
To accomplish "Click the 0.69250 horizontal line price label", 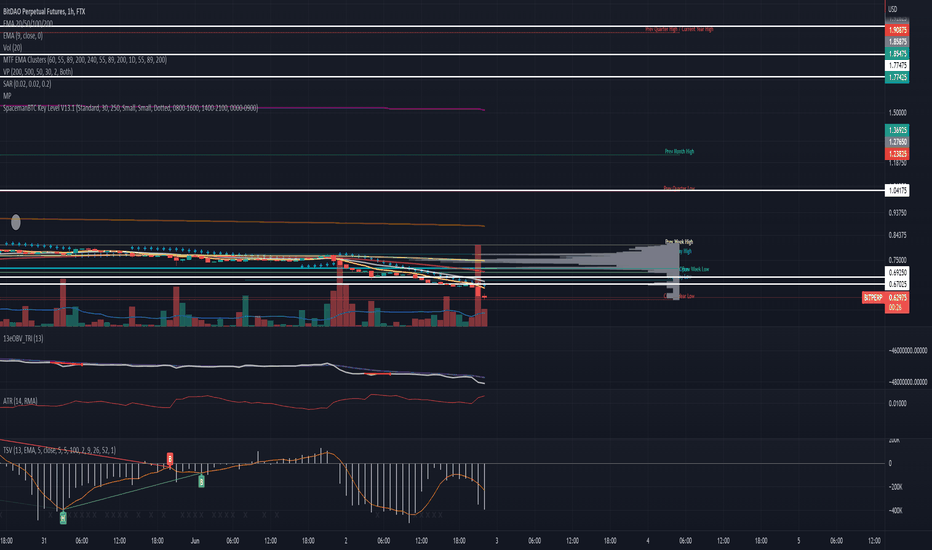I will click(x=897, y=272).
